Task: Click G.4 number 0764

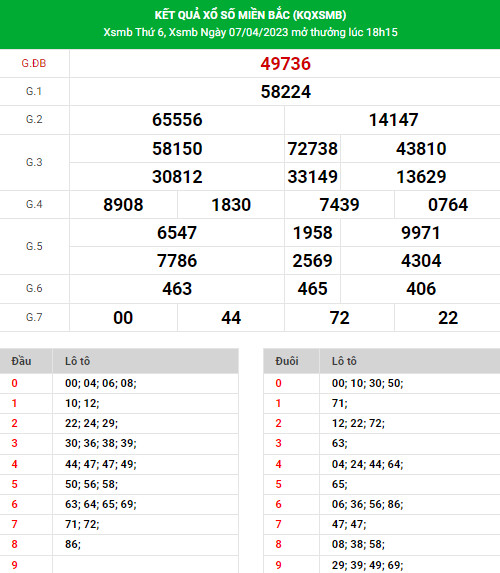Action: (x=448, y=205)
